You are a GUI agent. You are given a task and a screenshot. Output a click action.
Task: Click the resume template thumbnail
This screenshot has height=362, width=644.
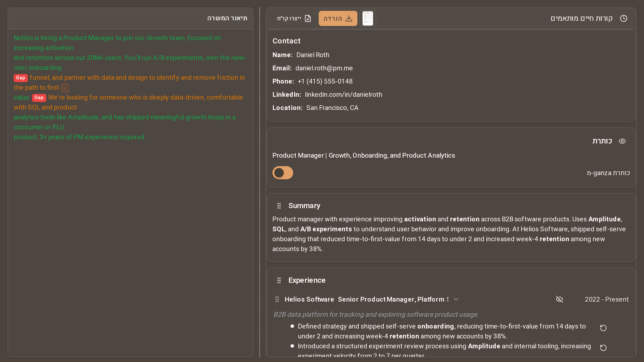(x=368, y=18)
